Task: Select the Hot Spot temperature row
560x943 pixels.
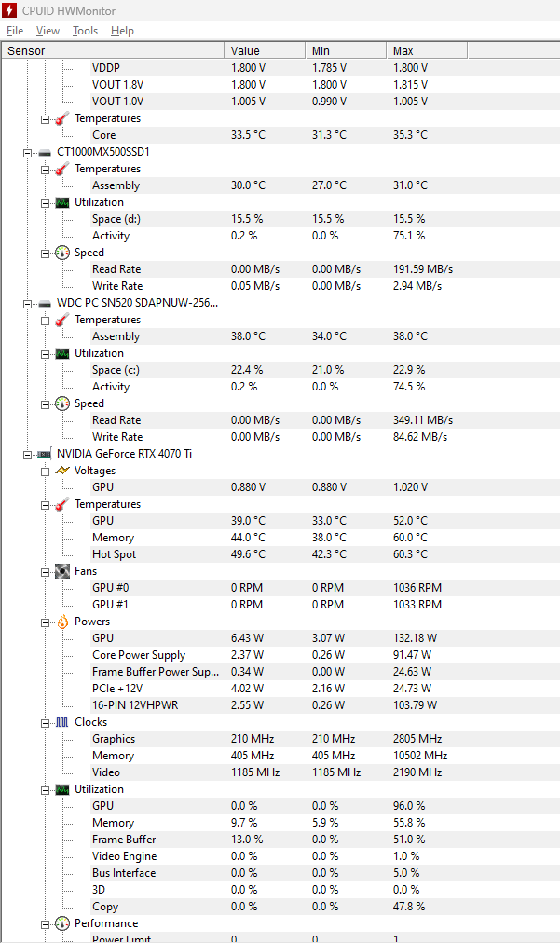Action: click(280, 554)
